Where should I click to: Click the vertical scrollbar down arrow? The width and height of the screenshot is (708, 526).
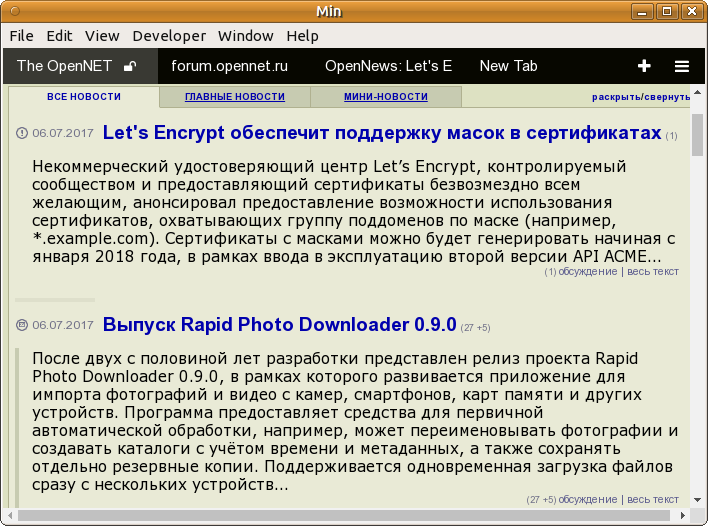click(x=698, y=500)
